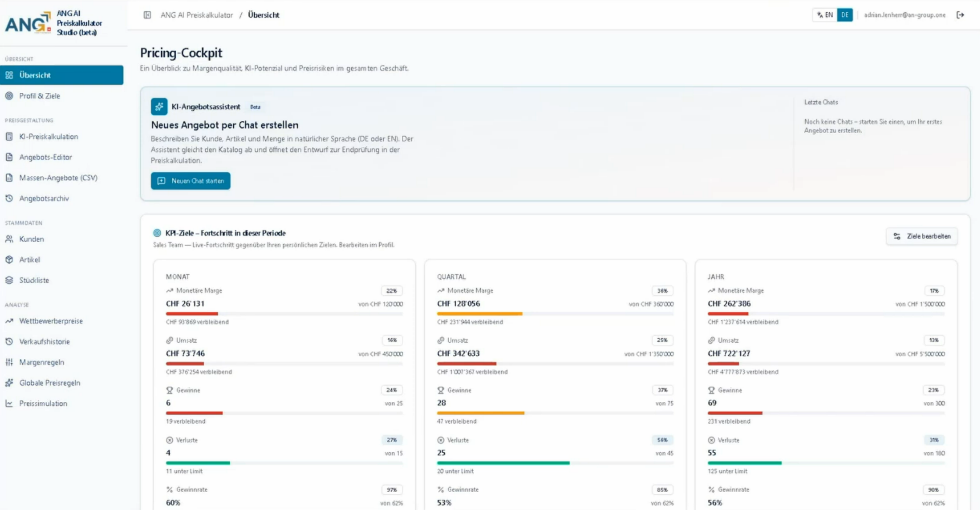The height and width of the screenshot is (510, 980).
Task: Open the Angebots-Editor menu item
Action: 62,157
